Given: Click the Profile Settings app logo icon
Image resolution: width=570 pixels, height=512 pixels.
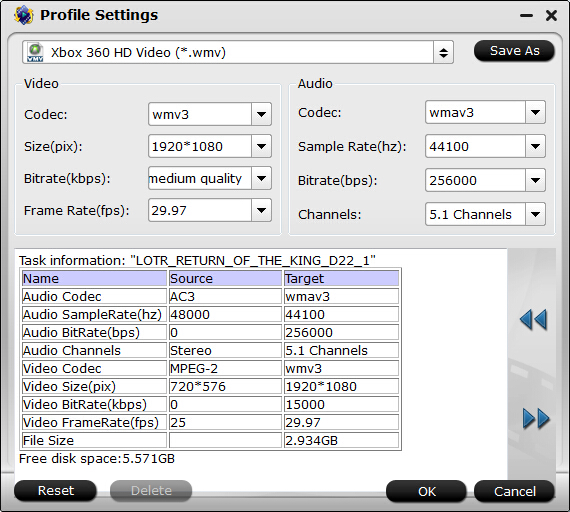Looking at the screenshot, I should (24, 15).
